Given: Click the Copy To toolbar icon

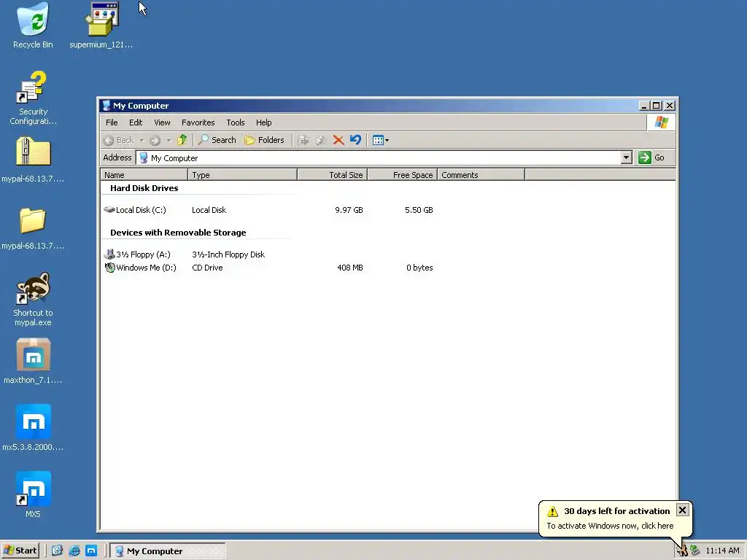Looking at the screenshot, I should pyautogui.click(x=321, y=140).
